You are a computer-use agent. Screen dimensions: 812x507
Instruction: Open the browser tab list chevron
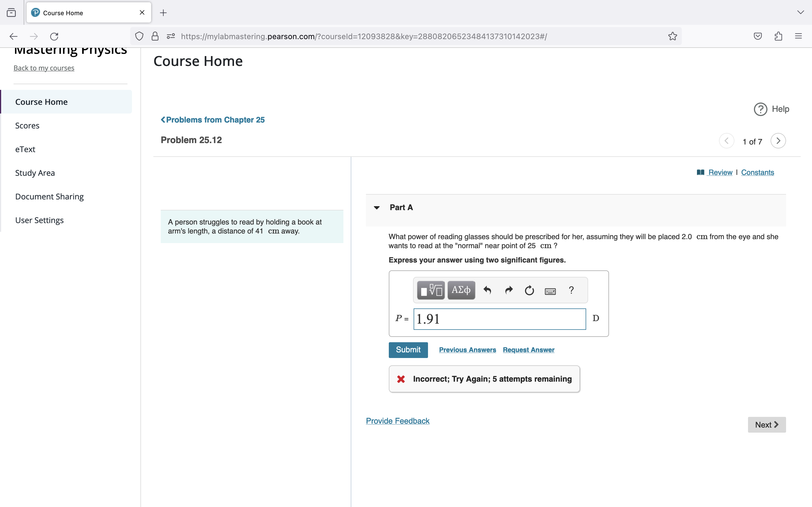pos(801,12)
